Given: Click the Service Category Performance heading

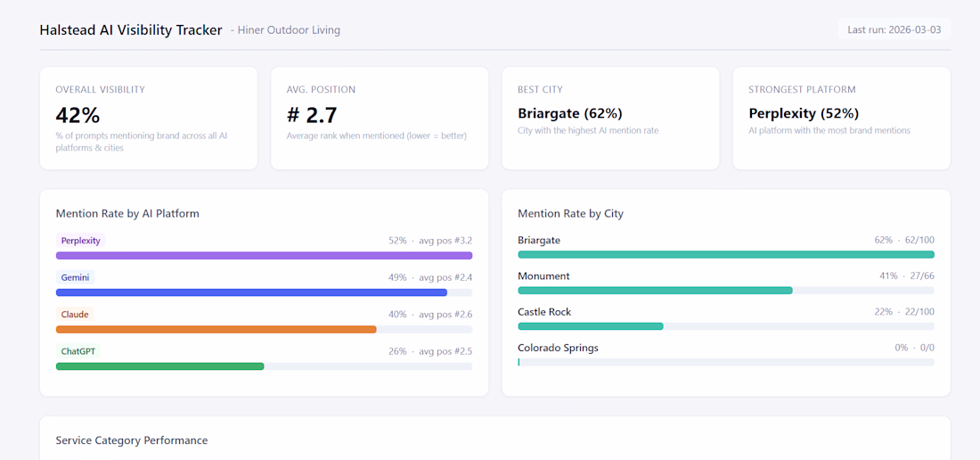Looking at the screenshot, I should tap(131, 440).
